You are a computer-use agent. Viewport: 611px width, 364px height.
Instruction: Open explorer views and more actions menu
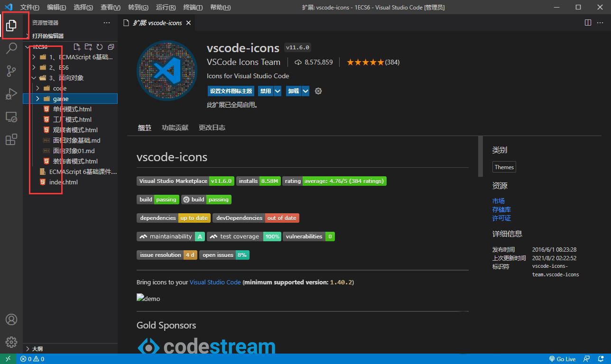(107, 23)
